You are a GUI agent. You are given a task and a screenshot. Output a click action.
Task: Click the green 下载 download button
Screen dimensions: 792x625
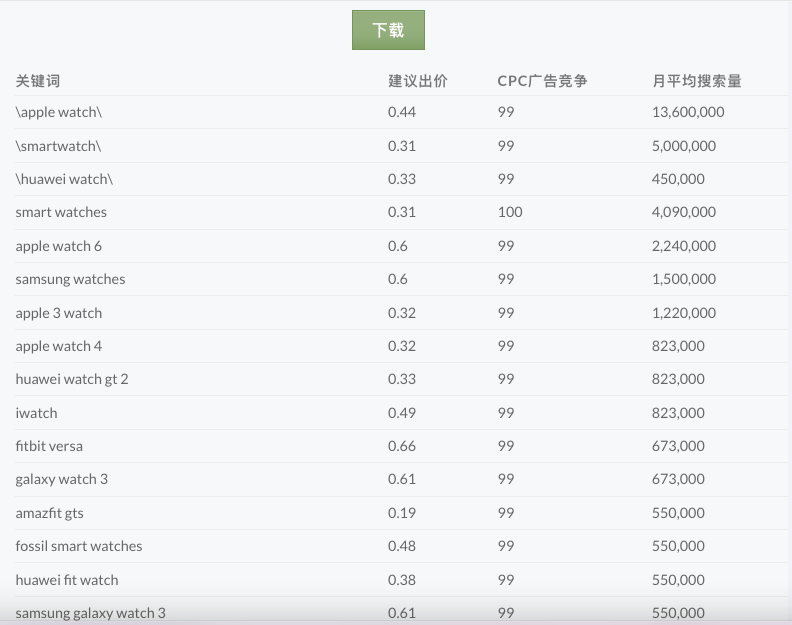[x=388, y=30]
